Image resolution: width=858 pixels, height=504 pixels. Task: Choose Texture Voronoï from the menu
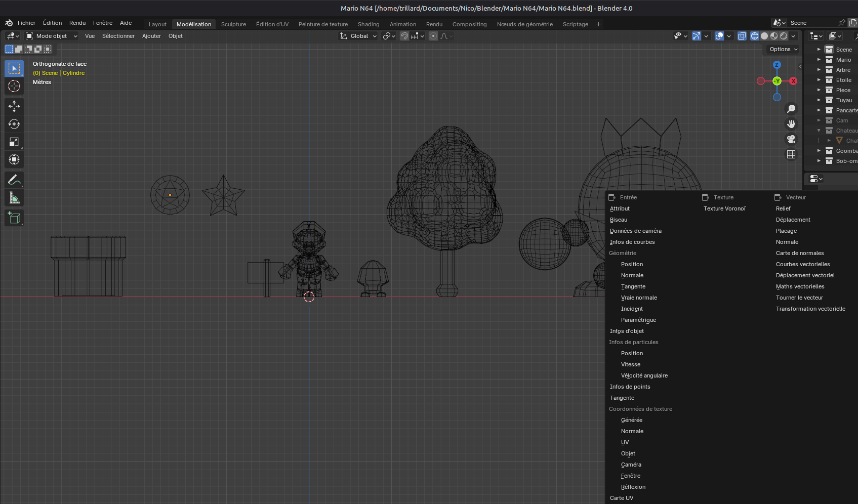tap(724, 208)
